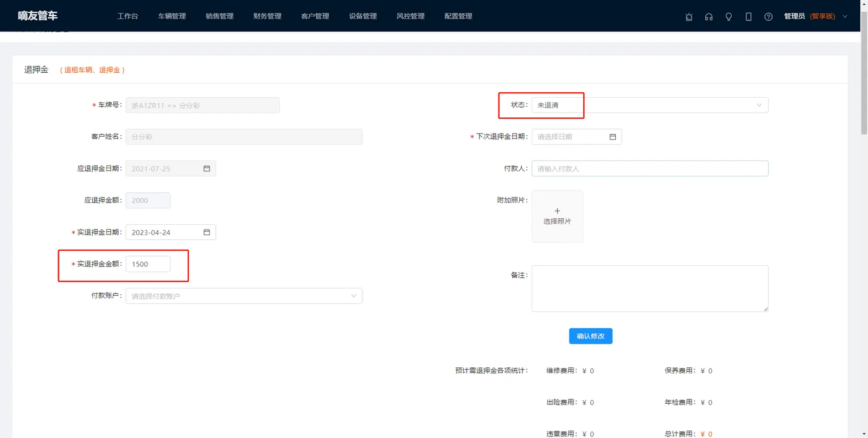Open the 风控管理 menu
This screenshot has width=868, height=438.
pyautogui.click(x=411, y=16)
